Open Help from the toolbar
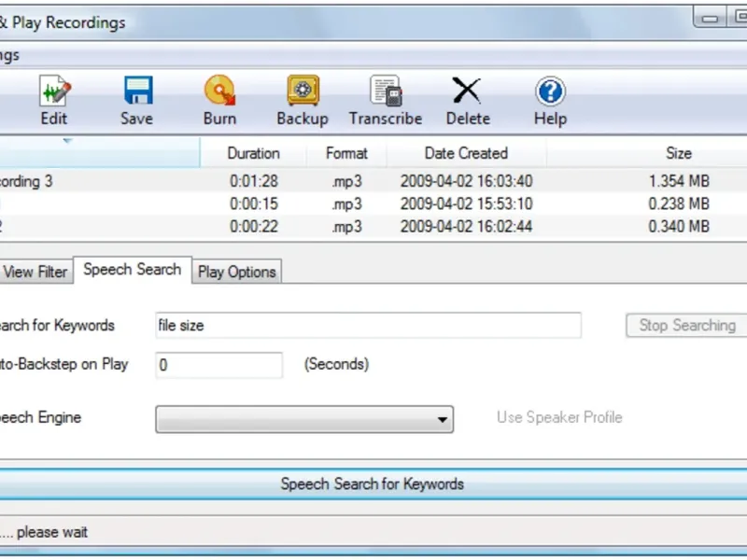This screenshot has width=747, height=560. [x=550, y=101]
